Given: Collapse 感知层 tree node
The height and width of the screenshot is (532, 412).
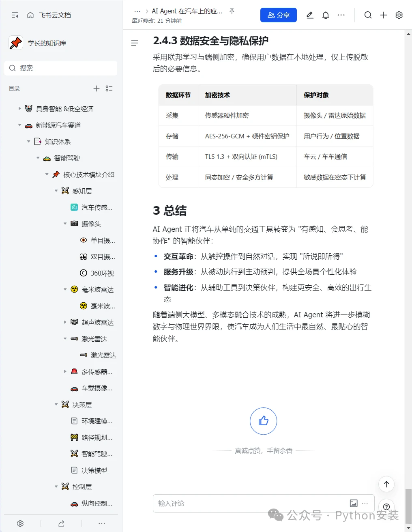Looking at the screenshot, I should click(56, 191).
